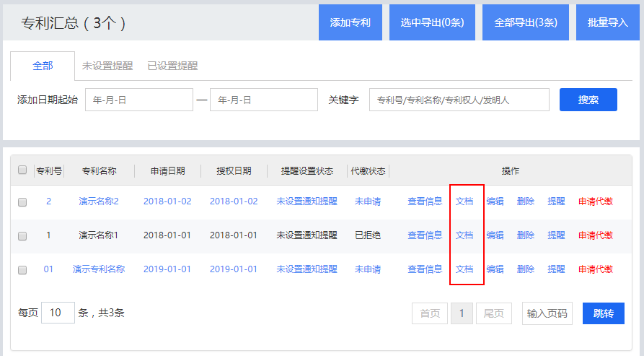Viewport: 644px width, 356px height.
Task: Click the 申请日期 column header
Action: [x=167, y=170]
